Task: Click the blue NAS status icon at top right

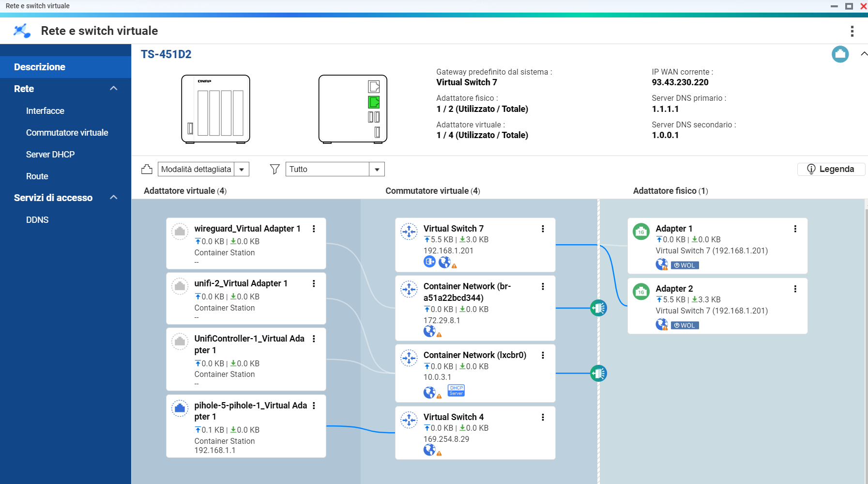Action: point(840,54)
